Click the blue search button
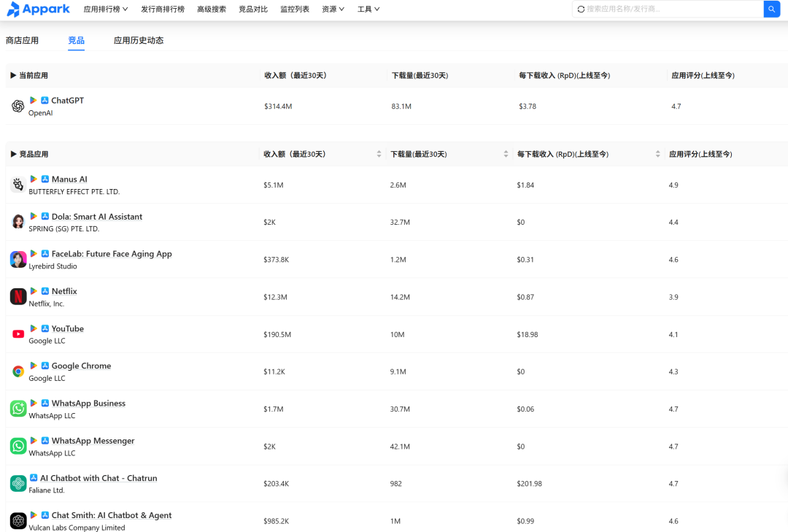Screen dimensions: 788x532 [x=771, y=9]
